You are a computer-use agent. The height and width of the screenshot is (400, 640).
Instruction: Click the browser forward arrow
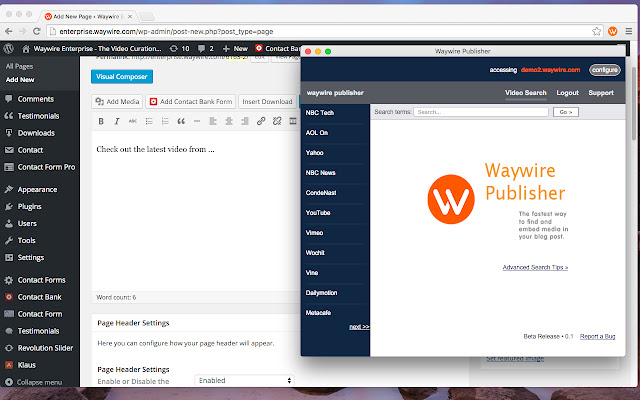coord(22,31)
